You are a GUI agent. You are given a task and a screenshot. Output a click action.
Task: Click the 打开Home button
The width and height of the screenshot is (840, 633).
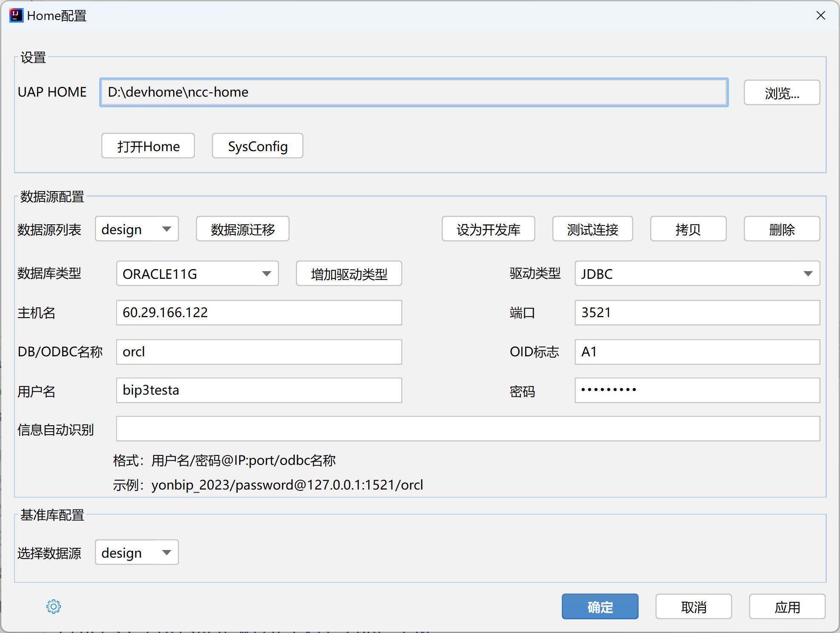click(148, 146)
